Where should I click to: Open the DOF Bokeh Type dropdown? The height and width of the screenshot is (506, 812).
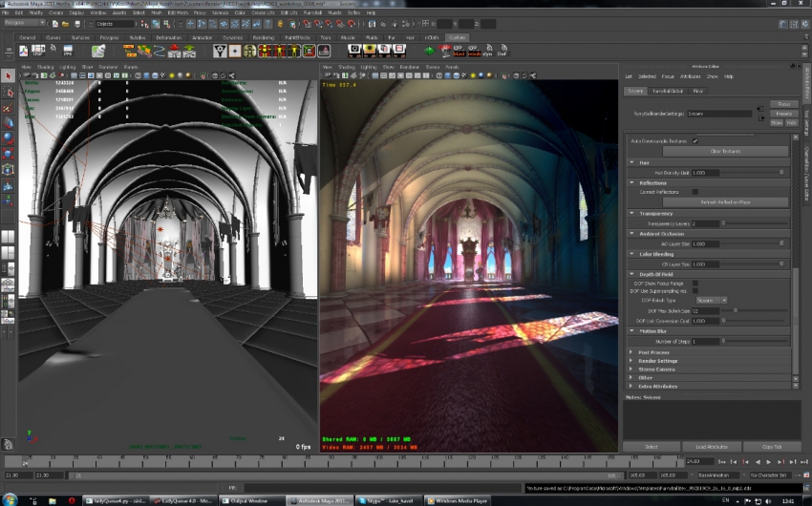(x=711, y=301)
